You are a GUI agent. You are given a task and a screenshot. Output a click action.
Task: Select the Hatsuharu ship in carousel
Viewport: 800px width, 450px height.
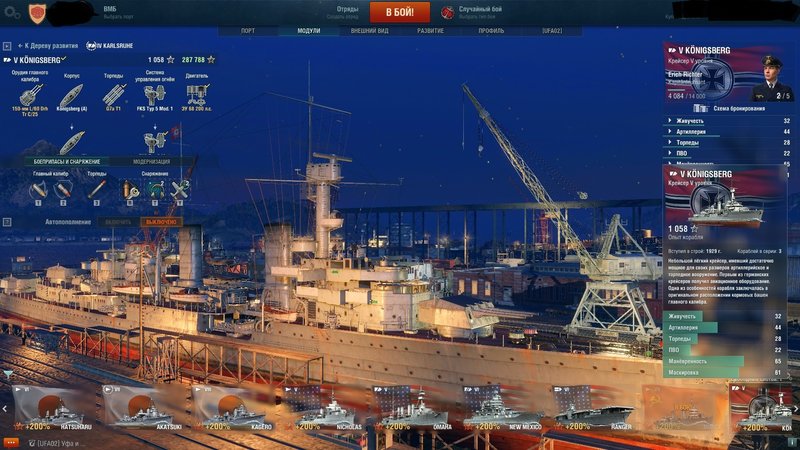click(x=54, y=409)
